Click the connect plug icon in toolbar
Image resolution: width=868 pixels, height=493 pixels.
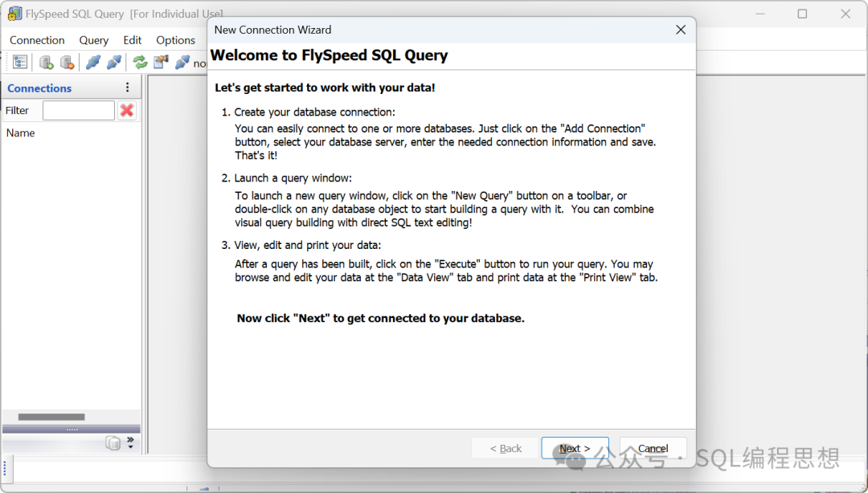93,62
